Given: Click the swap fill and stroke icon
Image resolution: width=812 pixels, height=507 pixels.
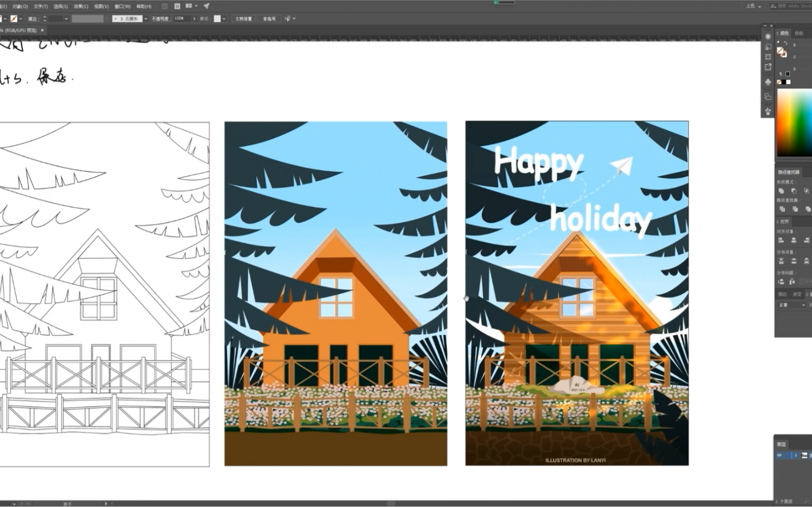Looking at the screenshot, I should (785, 43).
